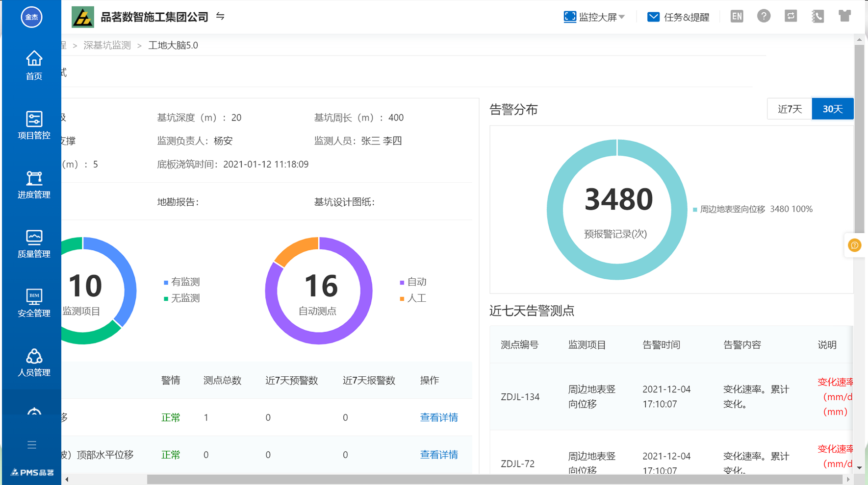Open the help question mark icon
868x485 pixels.
click(764, 16)
